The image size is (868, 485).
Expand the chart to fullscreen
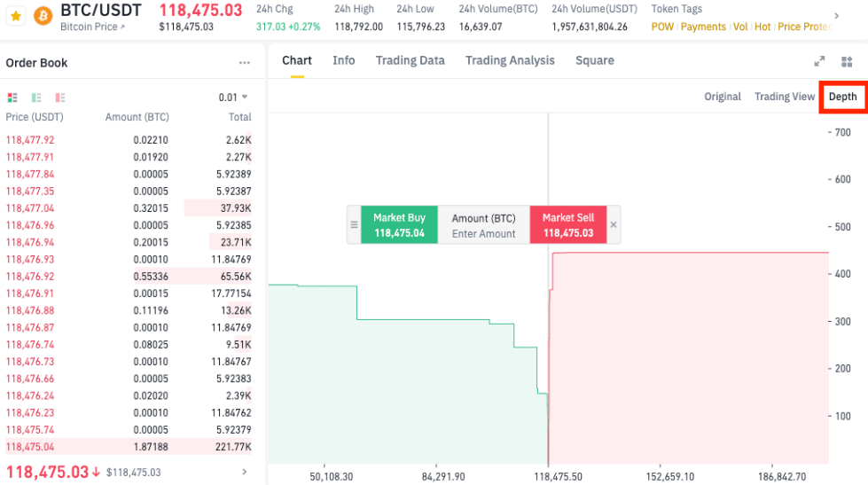coord(819,61)
